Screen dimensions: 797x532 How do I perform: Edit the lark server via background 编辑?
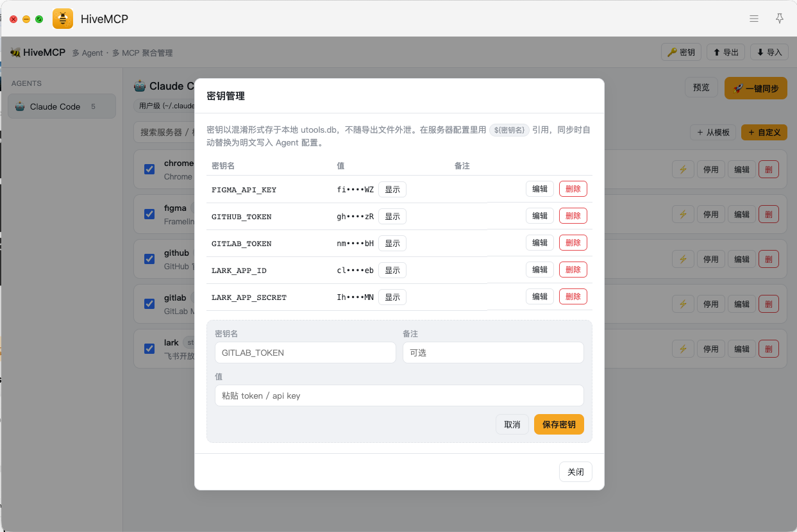coord(742,349)
